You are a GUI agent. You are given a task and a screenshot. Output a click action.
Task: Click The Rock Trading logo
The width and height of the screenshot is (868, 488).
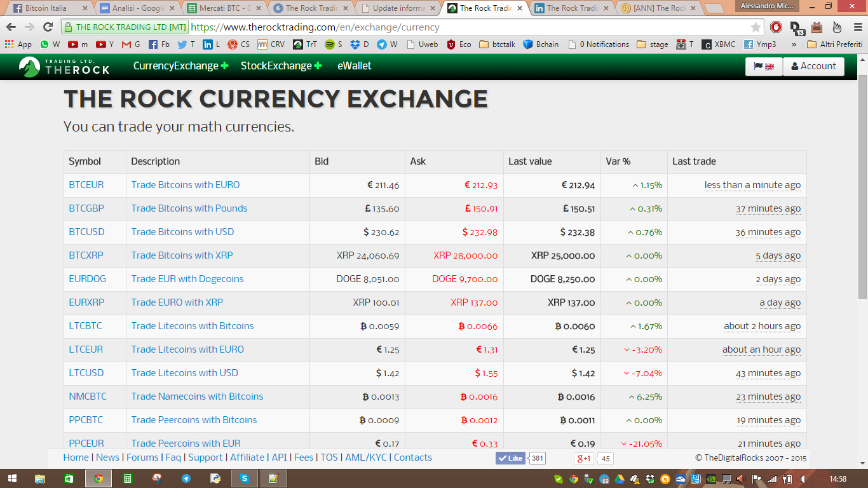64,66
